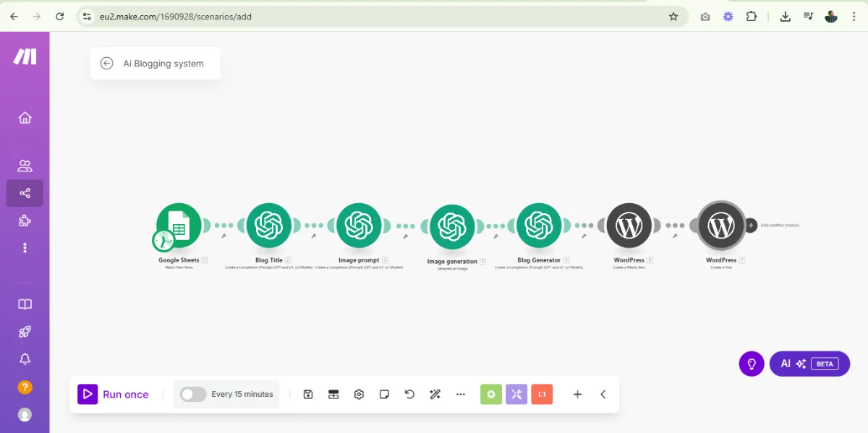The width and height of the screenshot is (868, 433).
Task: Open the Chrome profile avatar
Action: [x=831, y=16]
